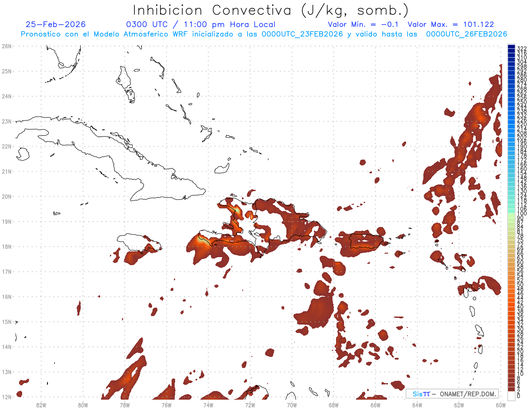The image size is (532, 411).
Task: Click the 76W longitude label
Action: (x=167, y=404)
